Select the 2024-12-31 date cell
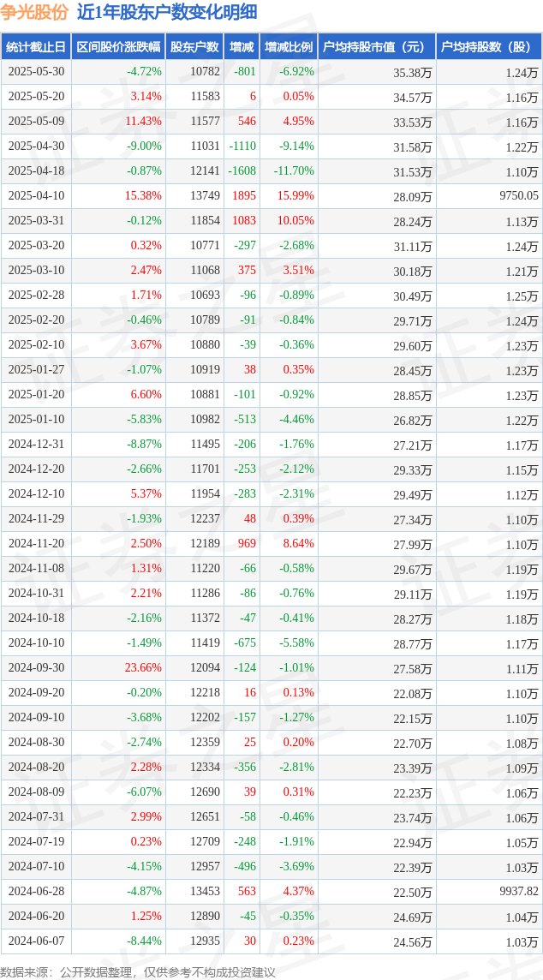 point(36,445)
